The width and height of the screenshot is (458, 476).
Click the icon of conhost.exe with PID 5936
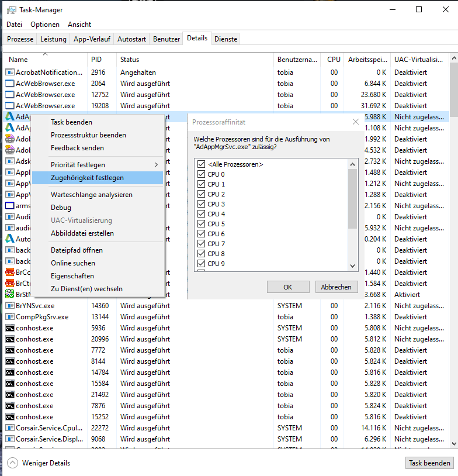tap(9, 328)
